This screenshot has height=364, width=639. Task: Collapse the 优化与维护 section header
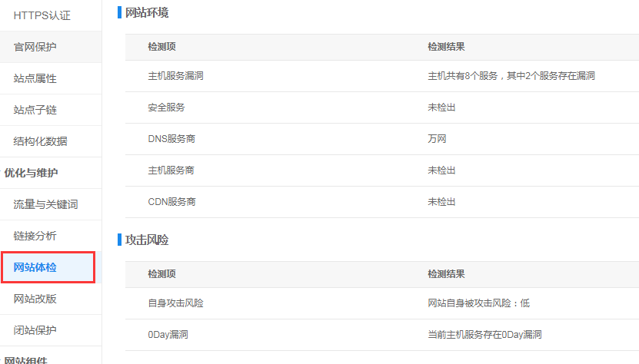tap(31, 173)
